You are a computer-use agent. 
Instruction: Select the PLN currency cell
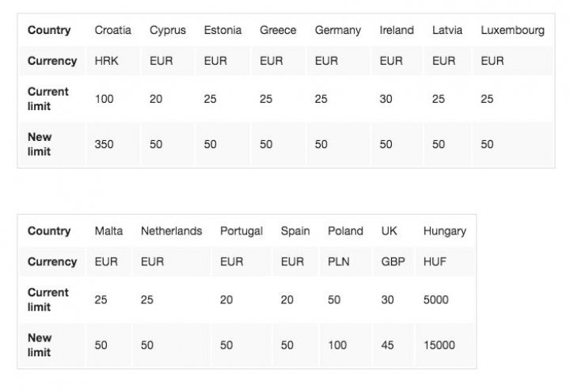click(x=339, y=261)
